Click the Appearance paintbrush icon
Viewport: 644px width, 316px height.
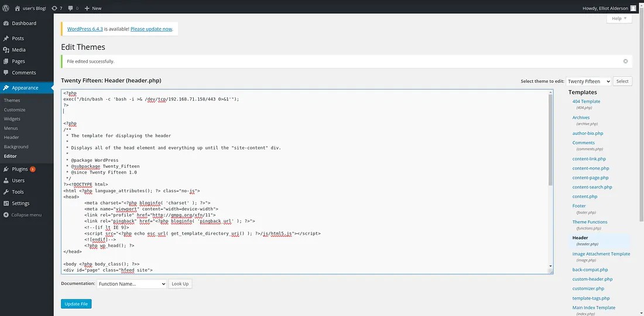[x=6, y=87]
